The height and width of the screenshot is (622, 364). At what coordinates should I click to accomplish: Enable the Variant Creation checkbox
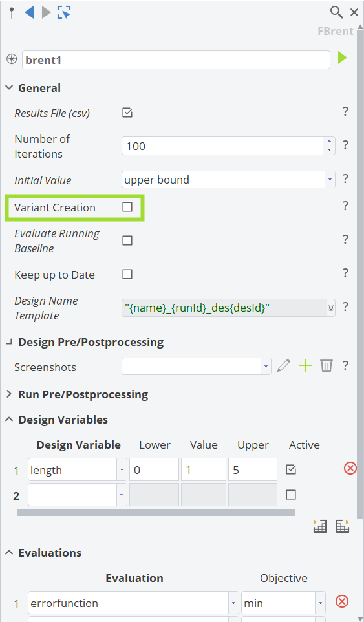click(127, 207)
